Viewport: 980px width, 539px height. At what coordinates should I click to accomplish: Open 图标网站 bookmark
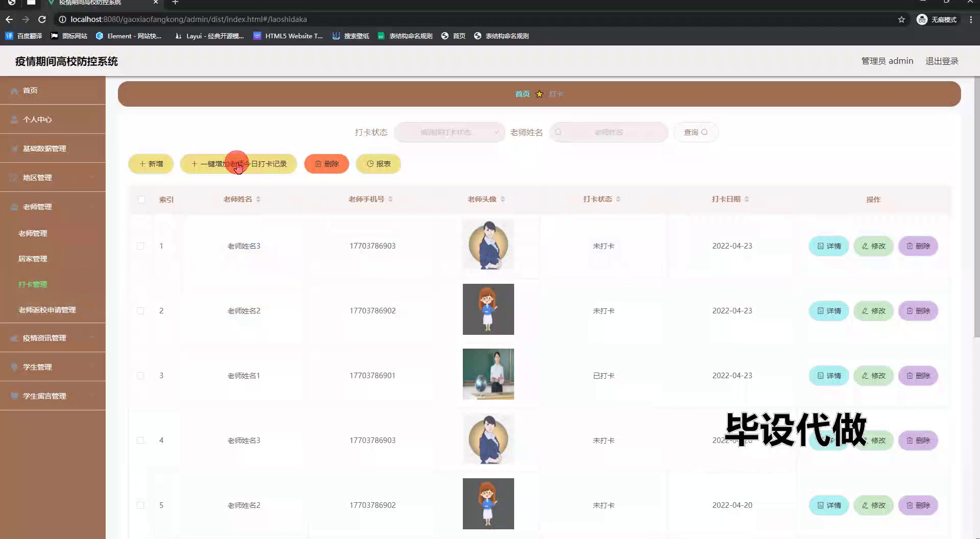tap(69, 36)
